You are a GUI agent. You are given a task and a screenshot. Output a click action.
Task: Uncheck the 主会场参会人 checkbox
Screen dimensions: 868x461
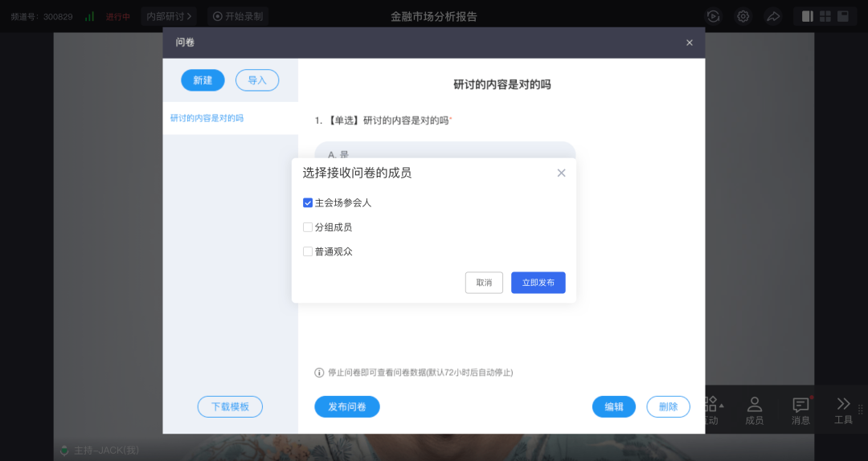click(308, 203)
